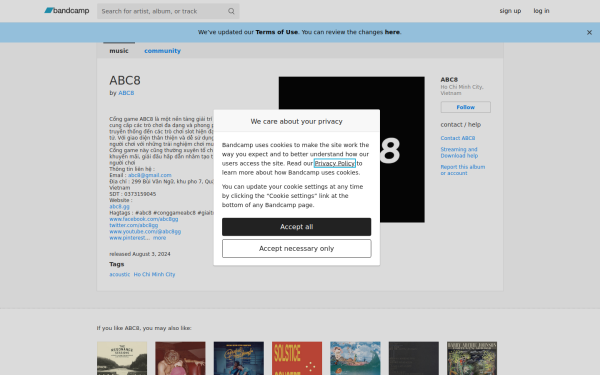Report this album or account
Viewport: 600px width, 375px height.
tap(462, 170)
